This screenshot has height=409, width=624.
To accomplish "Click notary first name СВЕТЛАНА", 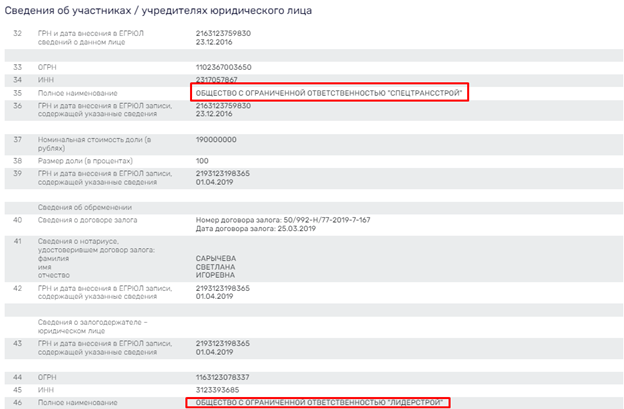I will click(x=215, y=267).
